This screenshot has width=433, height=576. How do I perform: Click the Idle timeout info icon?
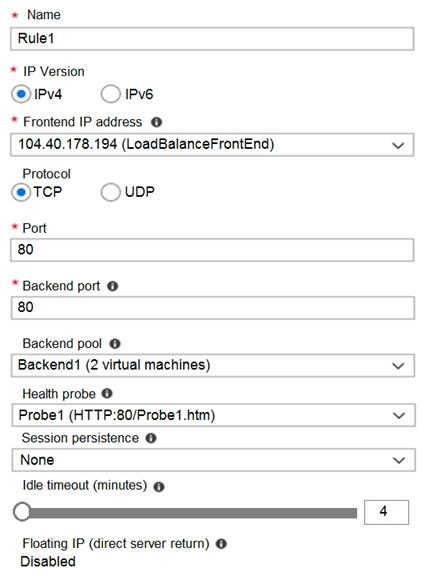pos(159,487)
